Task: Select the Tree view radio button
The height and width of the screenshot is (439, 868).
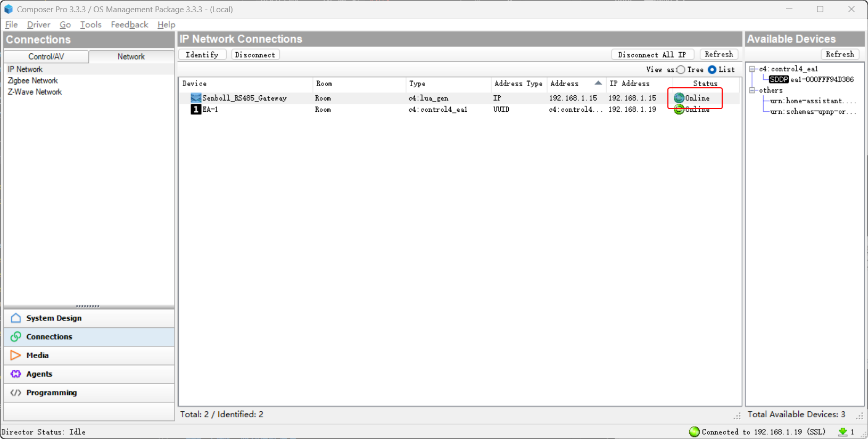Action: (681, 70)
